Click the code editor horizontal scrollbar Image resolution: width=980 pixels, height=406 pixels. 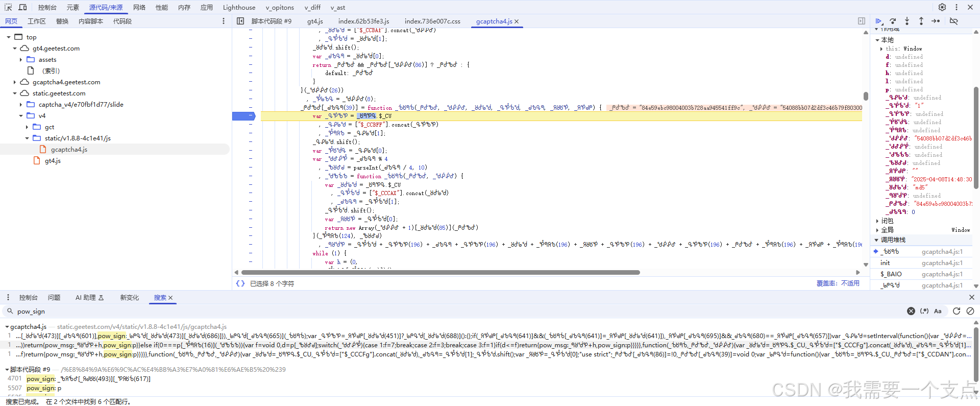(x=440, y=272)
